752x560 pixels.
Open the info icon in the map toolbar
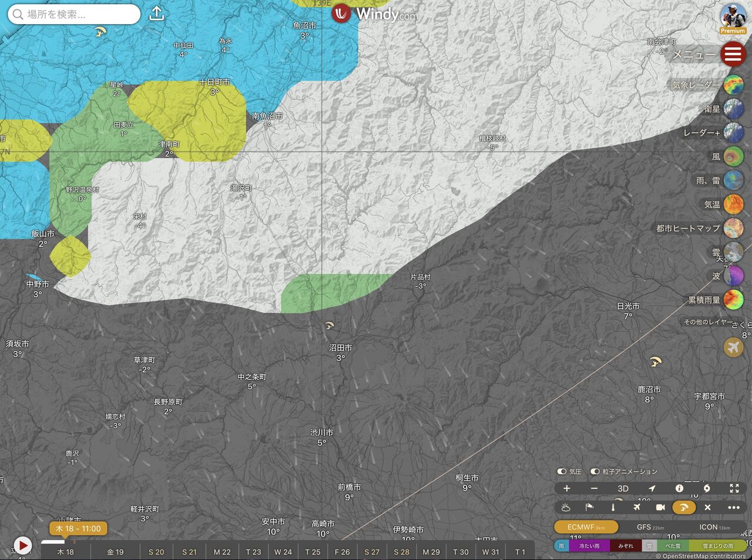click(x=679, y=488)
